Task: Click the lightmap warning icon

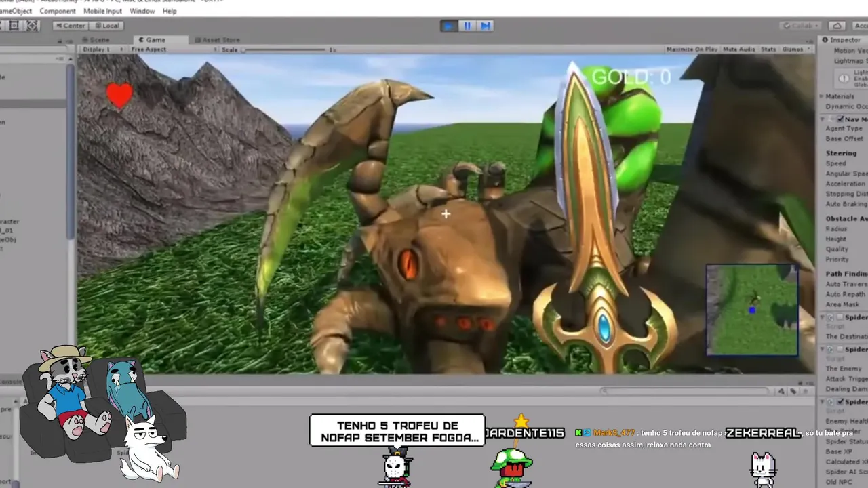Action: point(844,78)
